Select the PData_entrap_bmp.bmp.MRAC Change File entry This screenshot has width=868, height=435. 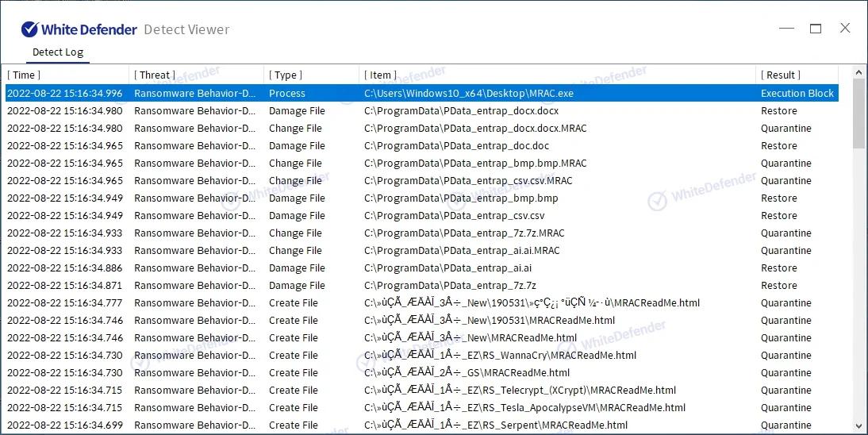point(475,164)
